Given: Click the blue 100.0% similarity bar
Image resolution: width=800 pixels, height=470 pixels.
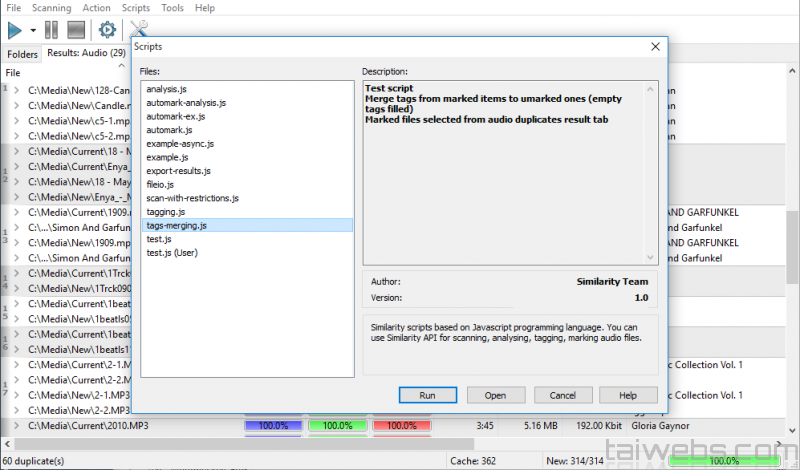Looking at the screenshot, I should click(272, 427).
